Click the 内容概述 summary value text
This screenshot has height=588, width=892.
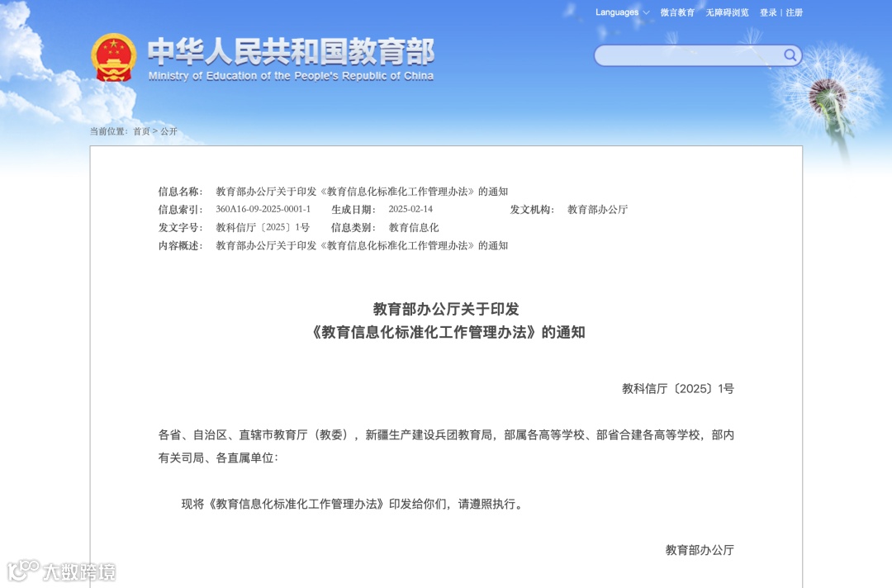tap(362, 245)
